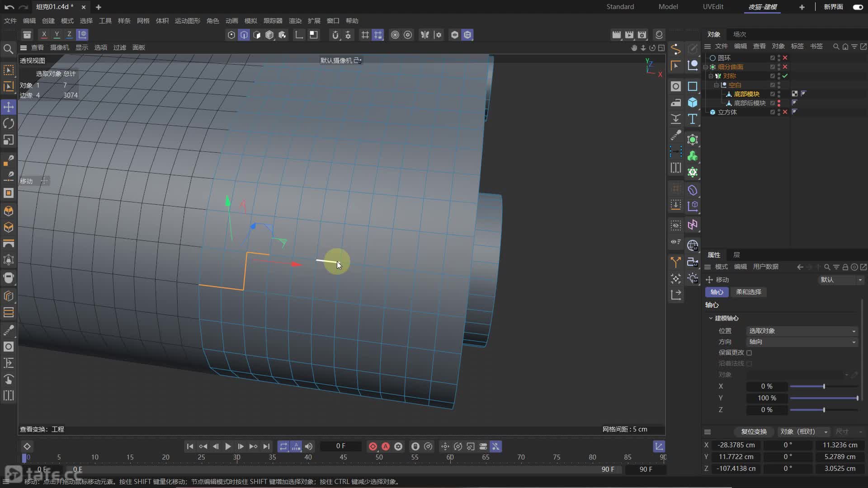Select the Scale tool in left toolbar
Screen dimensions: 868x488
click(9, 140)
